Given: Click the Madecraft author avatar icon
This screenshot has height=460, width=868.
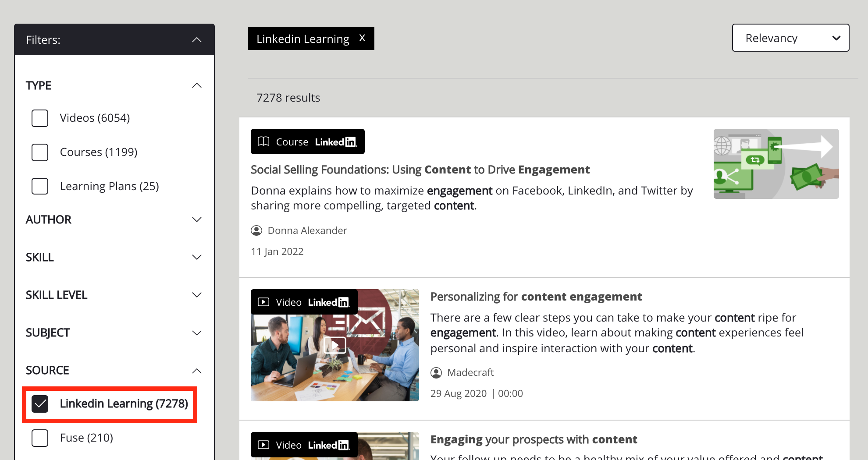Looking at the screenshot, I should [436, 372].
